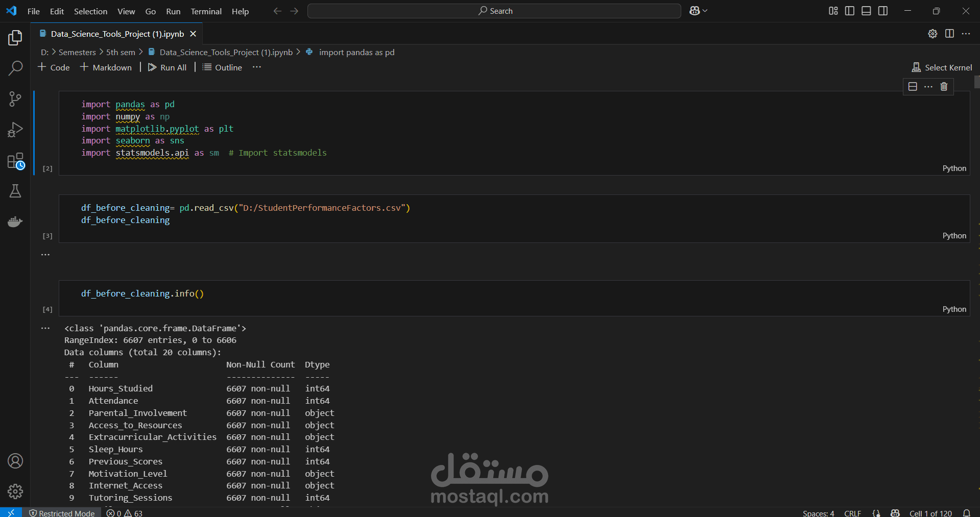Open the Help menu
The image size is (980, 517).
[240, 11]
